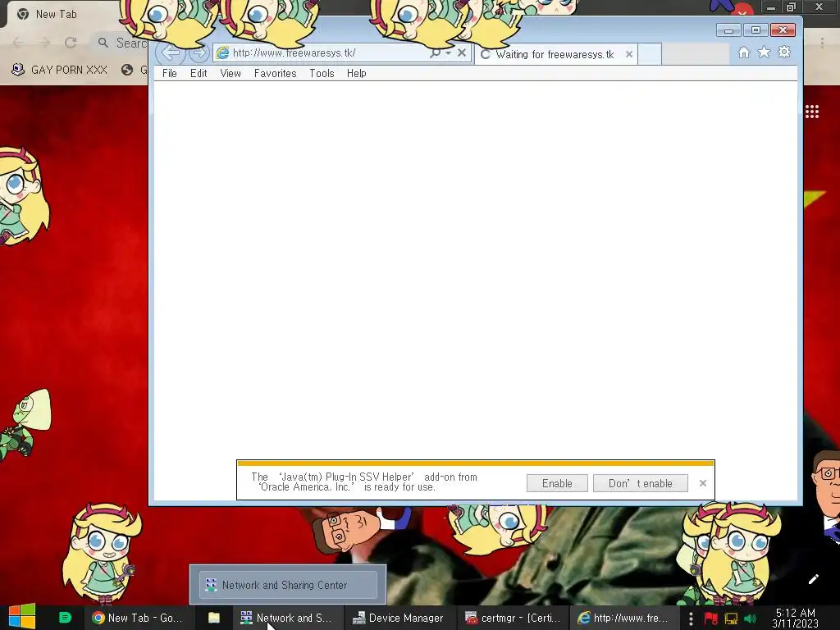Switch to Device Manager taskbar button
Image resolution: width=840 pixels, height=630 pixels.
[x=398, y=618]
